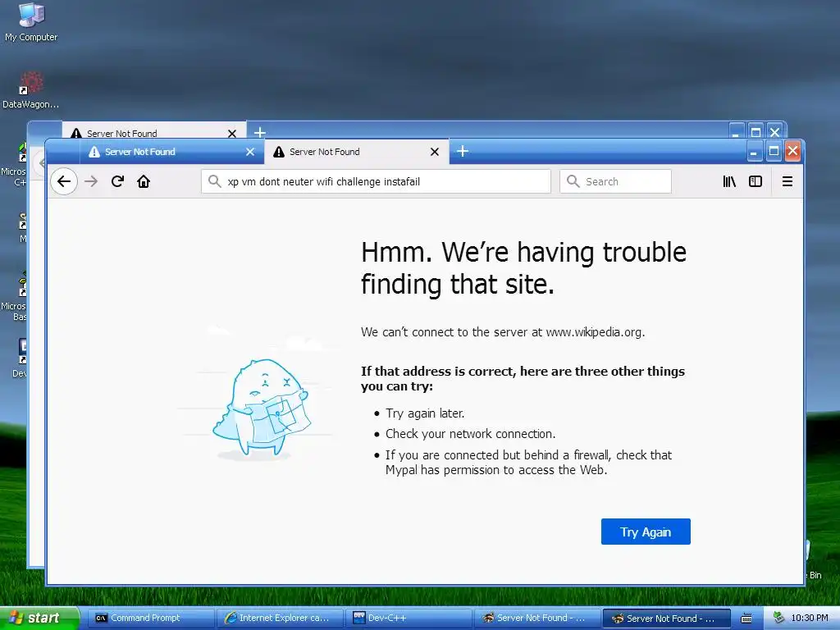The height and width of the screenshot is (630, 840).
Task: Open the browser home page
Action: (x=144, y=181)
